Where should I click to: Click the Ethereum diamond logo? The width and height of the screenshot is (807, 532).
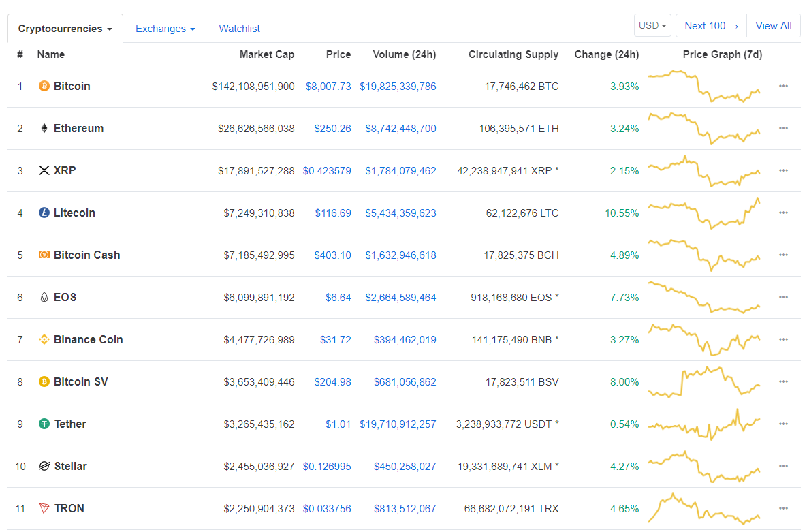pos(44,128)
